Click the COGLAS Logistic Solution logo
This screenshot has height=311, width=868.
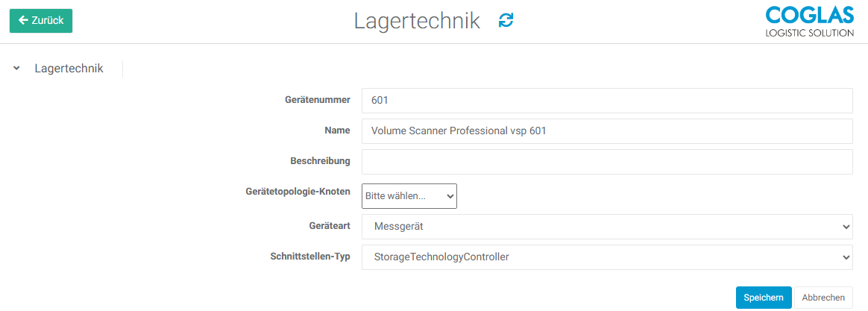(x=809, y=22)
